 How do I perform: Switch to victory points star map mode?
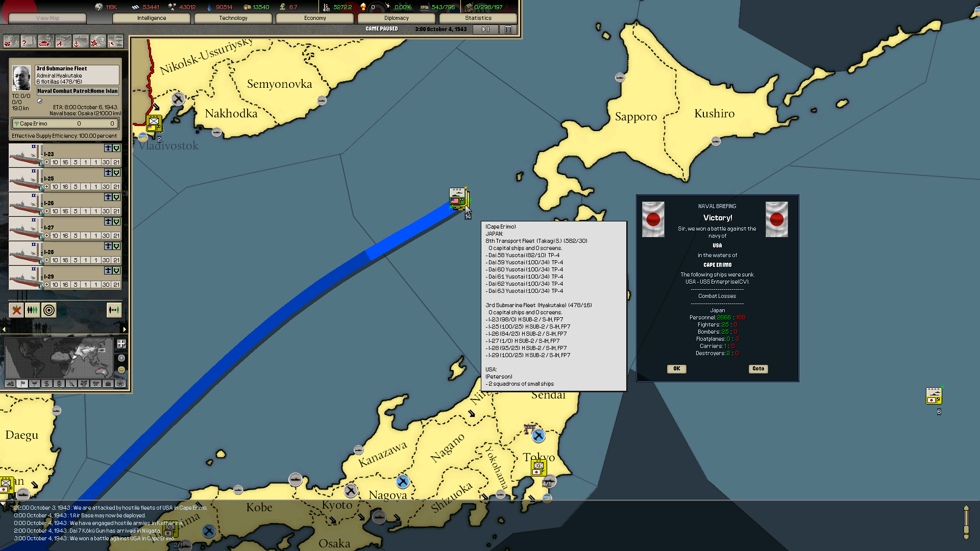(x=120, y=384)
